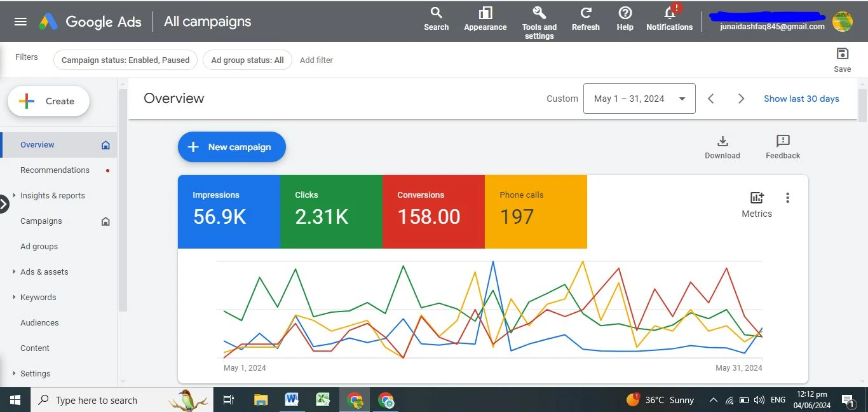Select Overview in the sidebar
The image size is (868, 412).
pos(59,144)
